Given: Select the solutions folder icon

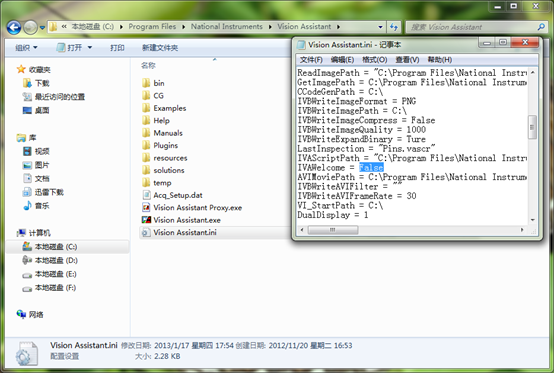Looking at the screenshot, I should (x=146, y=170).
